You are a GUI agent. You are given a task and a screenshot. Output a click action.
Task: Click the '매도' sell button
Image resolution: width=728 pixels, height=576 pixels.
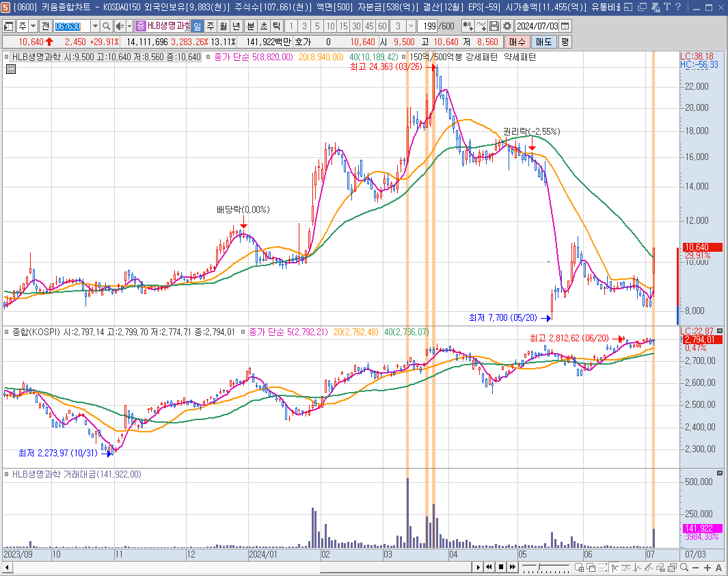click(x=543, y=42)
